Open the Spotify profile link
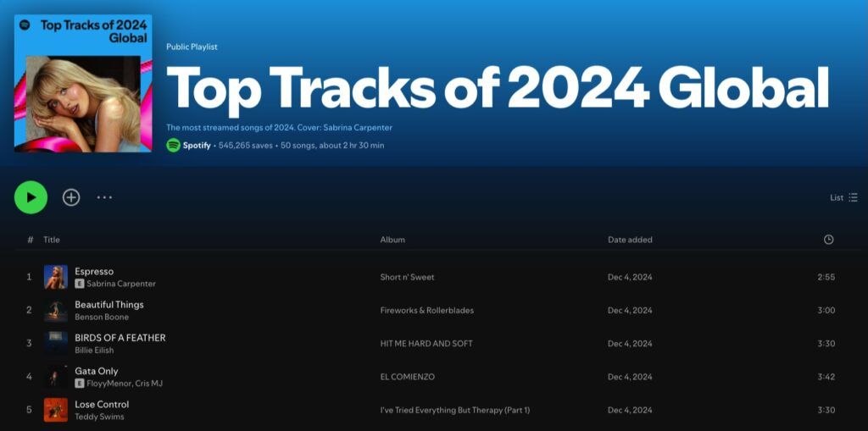This screenshot has height=431, width=868. click(197, 146)
